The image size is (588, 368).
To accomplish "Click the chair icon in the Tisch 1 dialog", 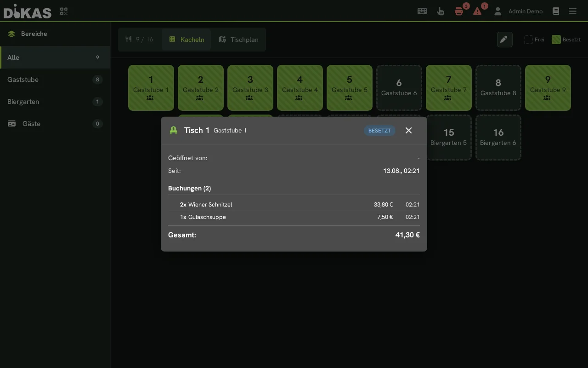I will [x=173, y=130].
